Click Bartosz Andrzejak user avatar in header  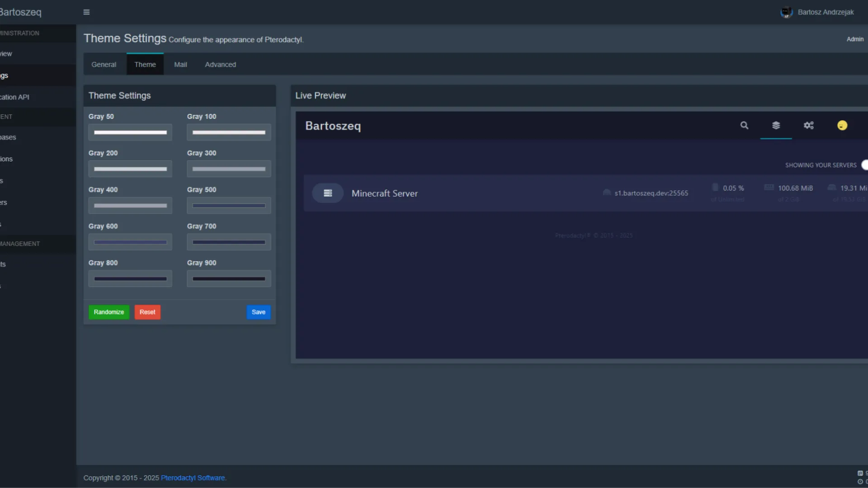coord(786,12)
